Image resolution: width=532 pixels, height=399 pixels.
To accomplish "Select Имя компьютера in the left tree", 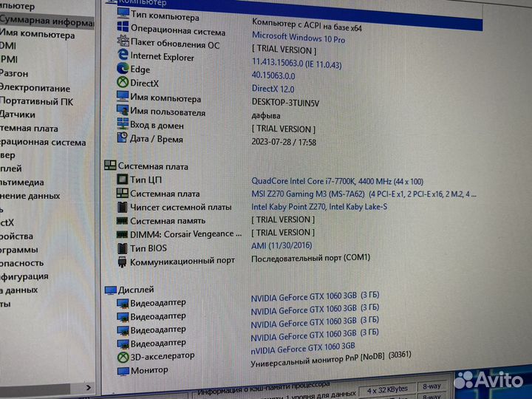I will 37,35.
